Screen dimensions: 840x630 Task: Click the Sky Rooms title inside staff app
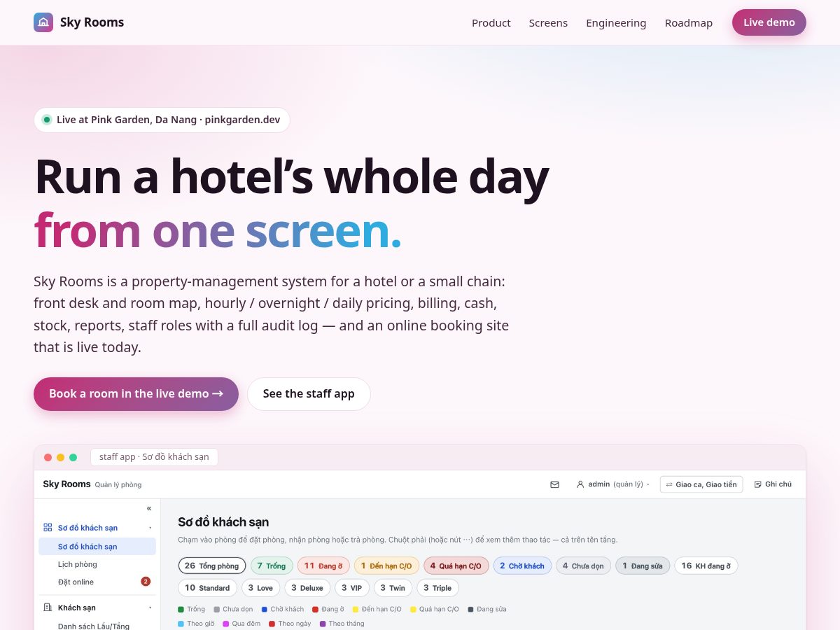[x=66, y=484]
